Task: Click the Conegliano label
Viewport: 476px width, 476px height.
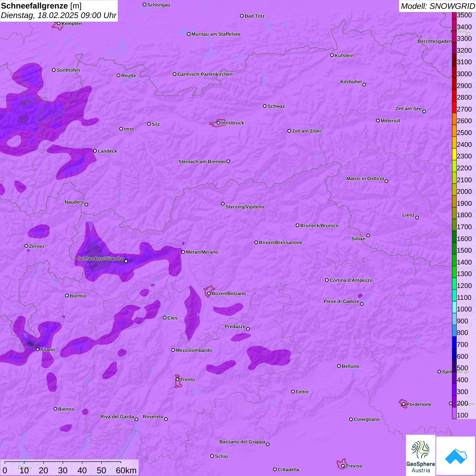Action: click(367, 419)
